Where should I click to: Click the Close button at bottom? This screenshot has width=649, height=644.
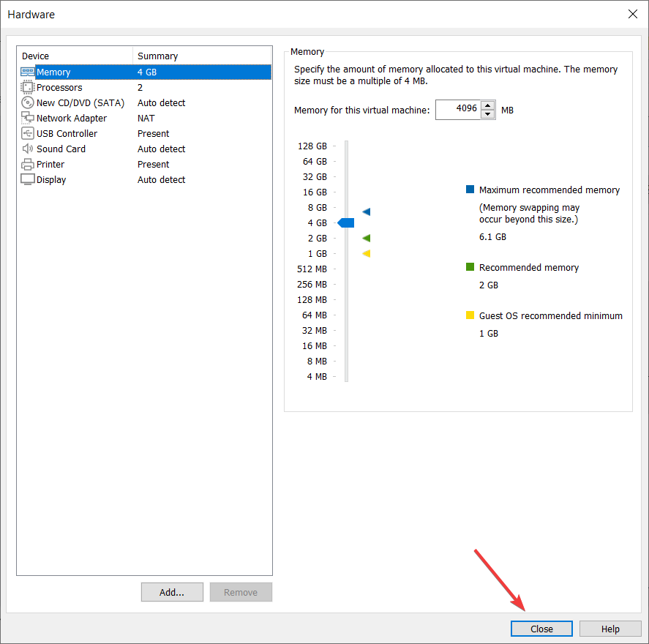click(x=541, y=629)
